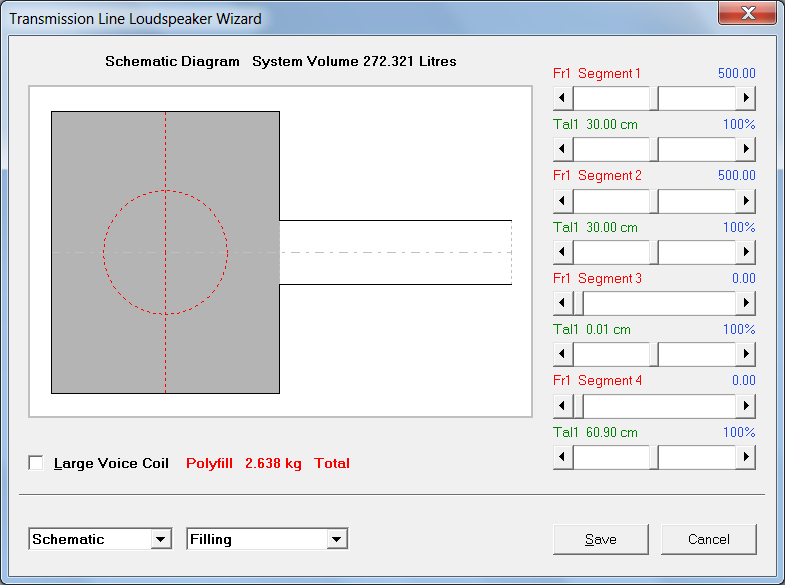Screen dimensions: 785x585
Task: Click the Fr1 Segment 4 value 0.00
Action: [x=743, y=380]
